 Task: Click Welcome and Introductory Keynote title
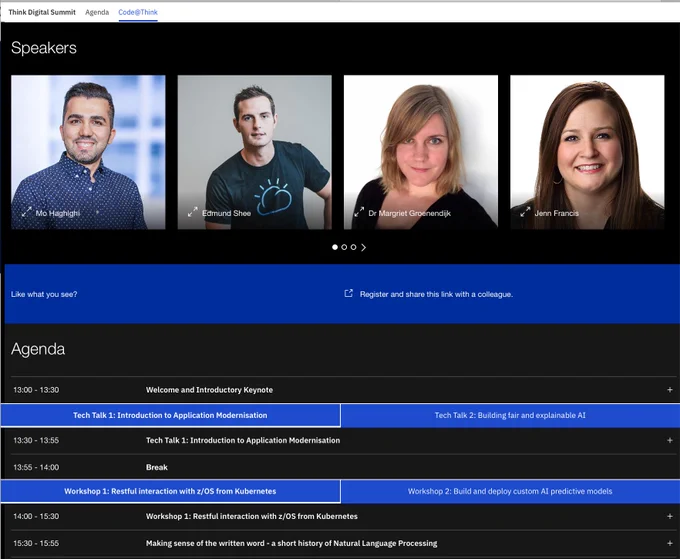point(209,390)
